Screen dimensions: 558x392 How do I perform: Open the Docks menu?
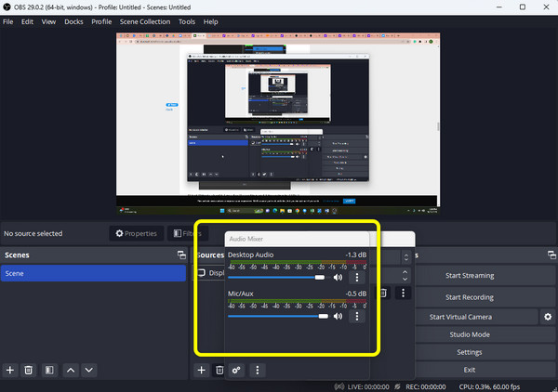click(73, 21)
